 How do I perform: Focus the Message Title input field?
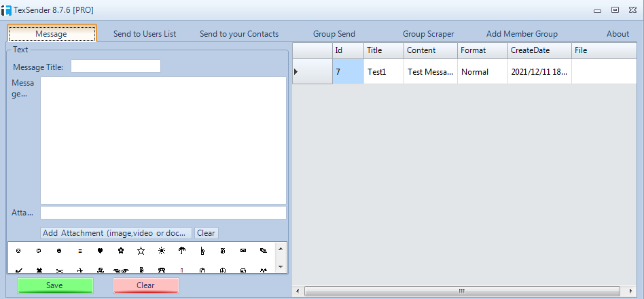[115, 66]
